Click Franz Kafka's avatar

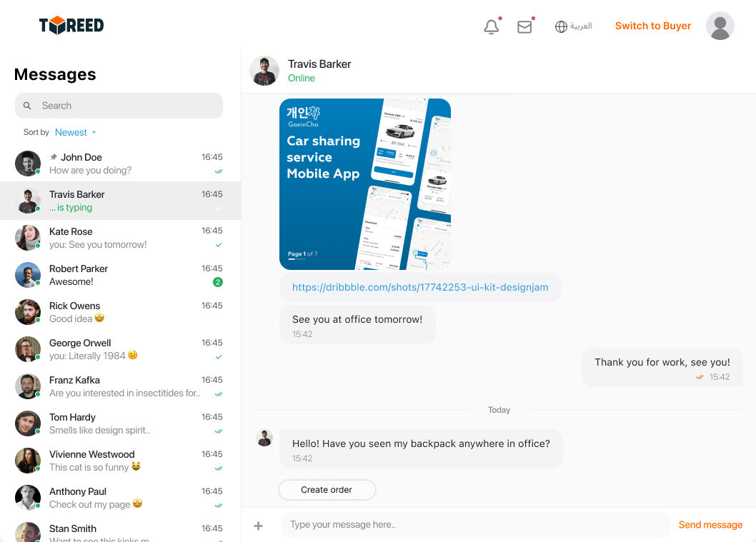pyautogui.click(x=27, y=386)
